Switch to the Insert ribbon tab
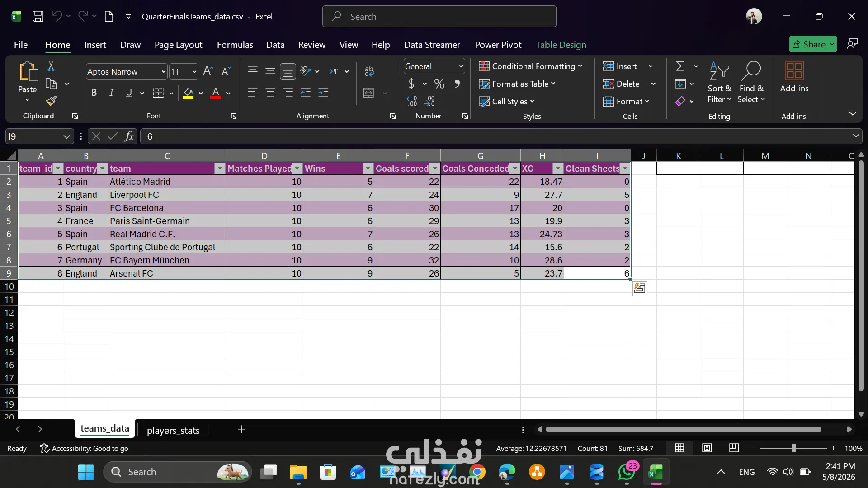868x488 pixels. 95,45
